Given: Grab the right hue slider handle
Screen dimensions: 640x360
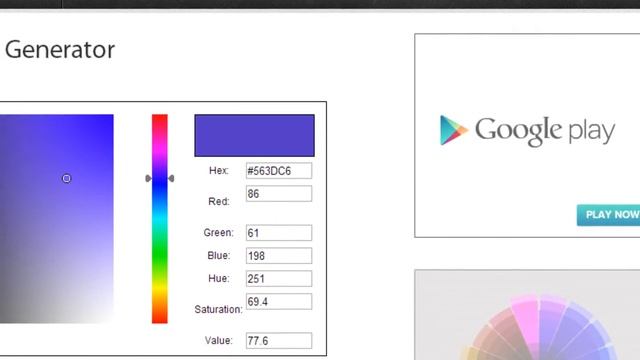Looking at the screenshot, I should click(171, 178).
